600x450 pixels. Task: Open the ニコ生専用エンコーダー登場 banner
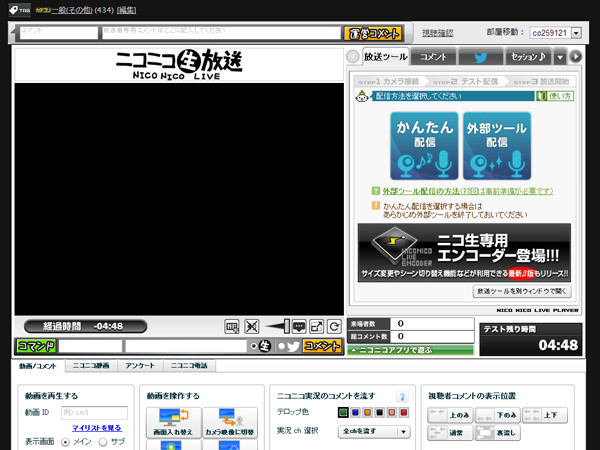464,253
